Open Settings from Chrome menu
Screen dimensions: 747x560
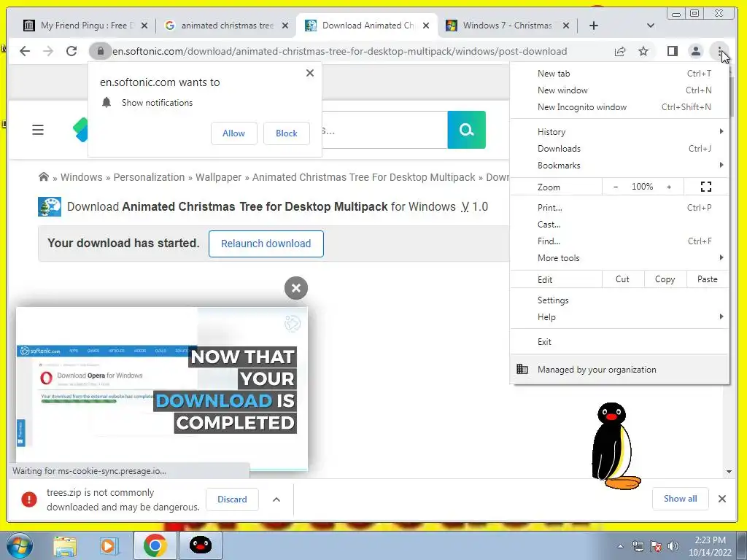click(x=619, y=300)
